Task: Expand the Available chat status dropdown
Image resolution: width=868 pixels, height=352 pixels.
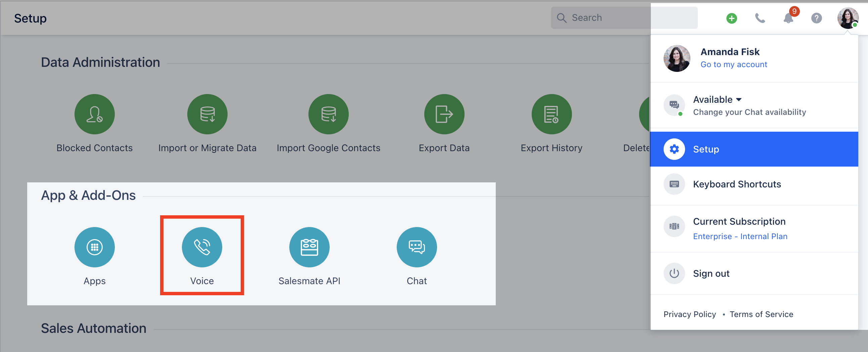Action: pos(717,99)
